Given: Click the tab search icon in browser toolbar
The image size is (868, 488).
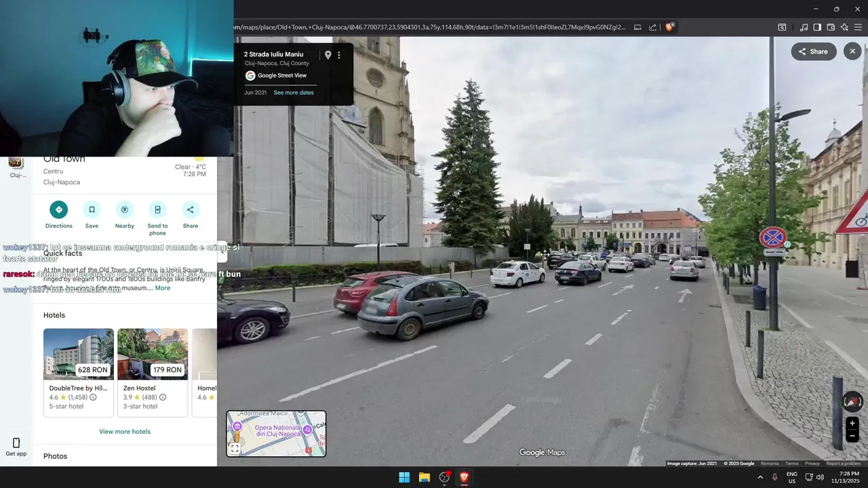Looking at the screenshot, I should [782, 27].
